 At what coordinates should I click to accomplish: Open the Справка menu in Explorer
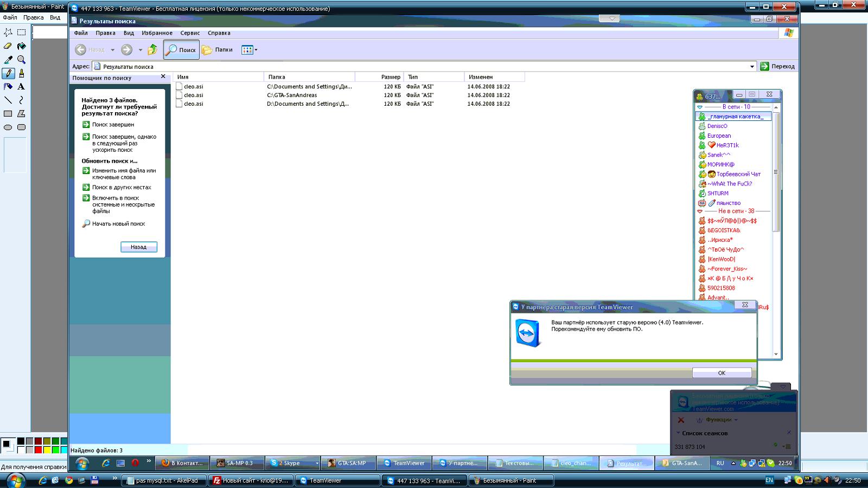click(x=219, y=33)
